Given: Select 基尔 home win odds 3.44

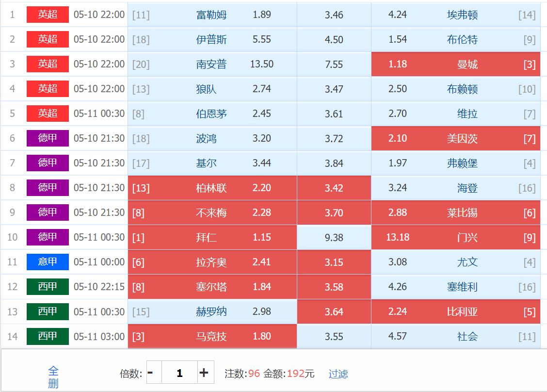Looking at the screenshot, I should point(212,163).
